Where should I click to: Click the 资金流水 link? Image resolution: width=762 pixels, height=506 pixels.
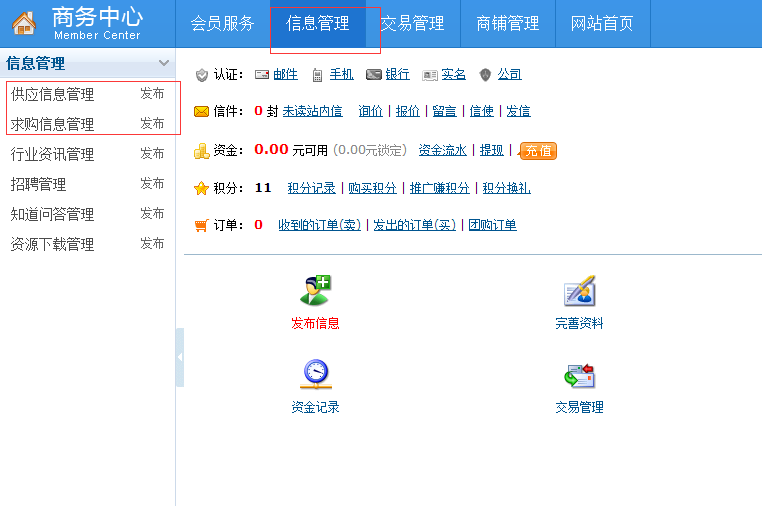(x=442, y=150)
